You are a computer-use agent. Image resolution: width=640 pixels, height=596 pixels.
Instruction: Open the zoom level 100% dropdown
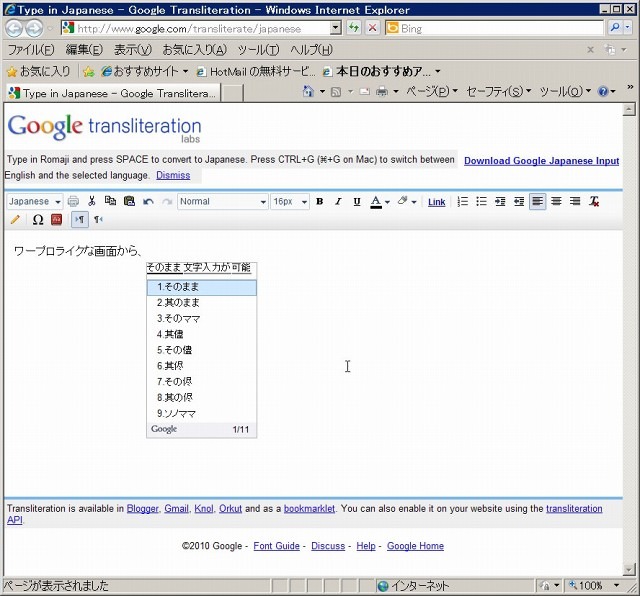point(617,586)
